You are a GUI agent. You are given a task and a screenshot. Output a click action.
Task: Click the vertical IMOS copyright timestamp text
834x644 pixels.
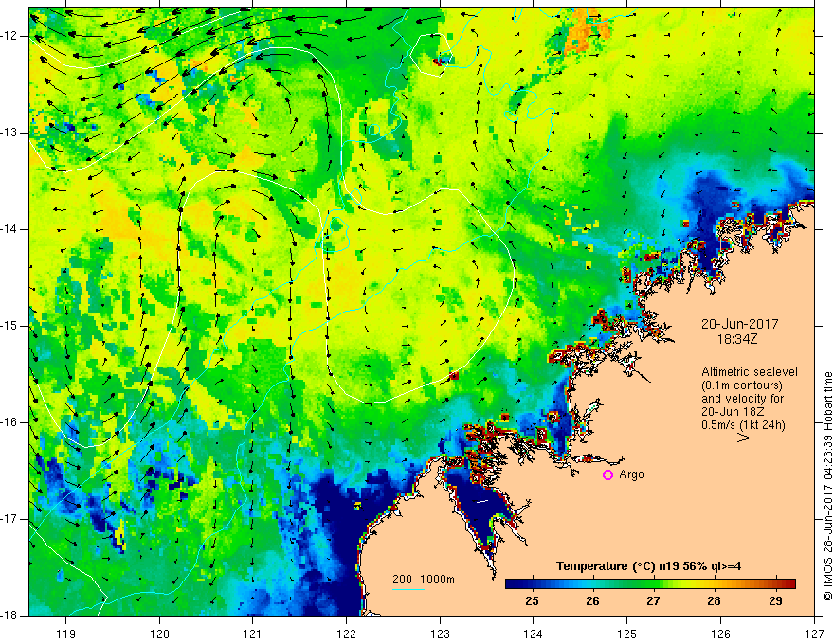[827, 486]
